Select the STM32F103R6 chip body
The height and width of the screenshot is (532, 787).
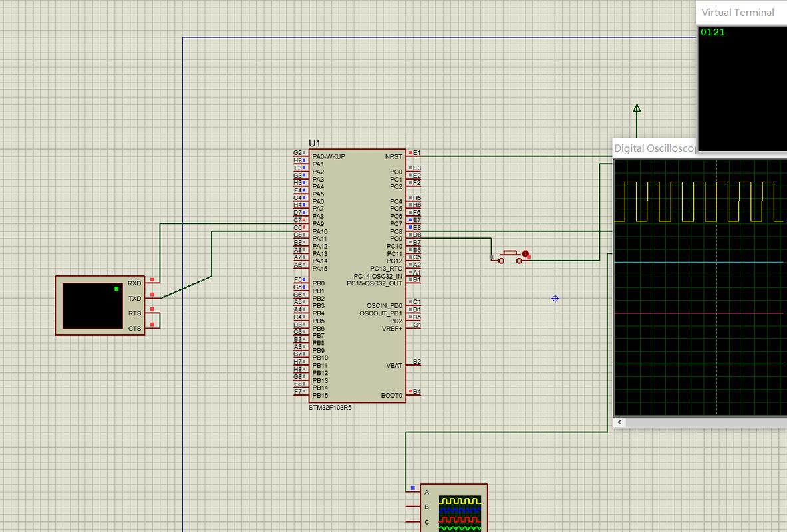pyautogui.click(x=357, y=275)
